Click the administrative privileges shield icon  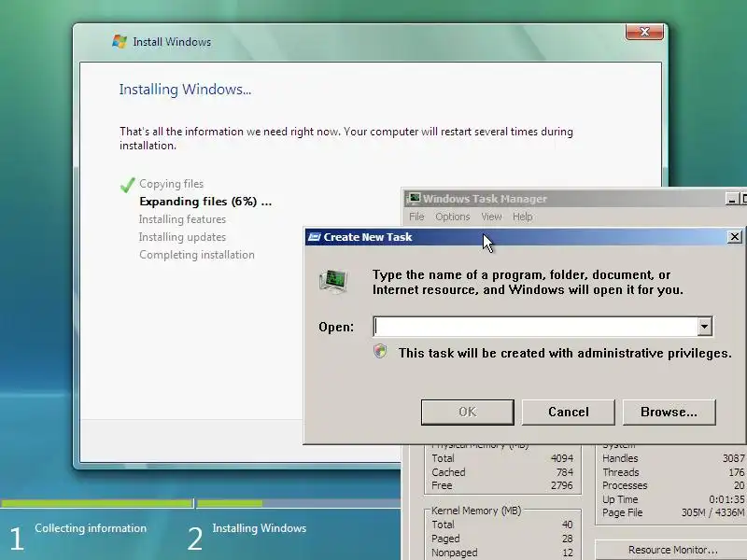380,352
